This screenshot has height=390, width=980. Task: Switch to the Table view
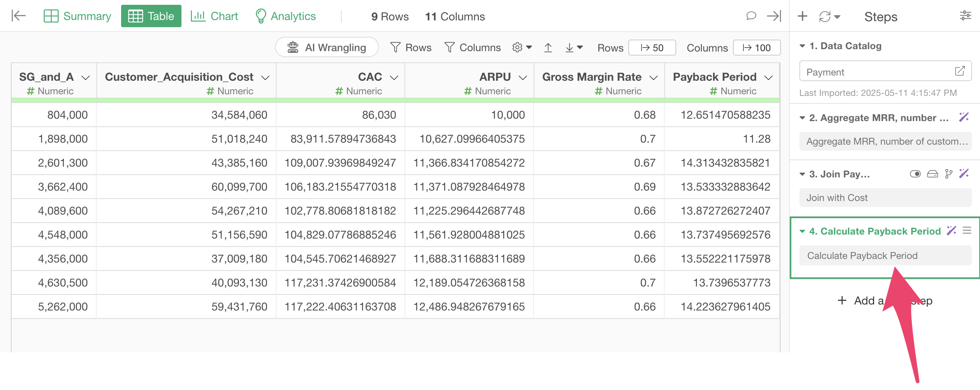pyautogui.click(x=151, y=16)
